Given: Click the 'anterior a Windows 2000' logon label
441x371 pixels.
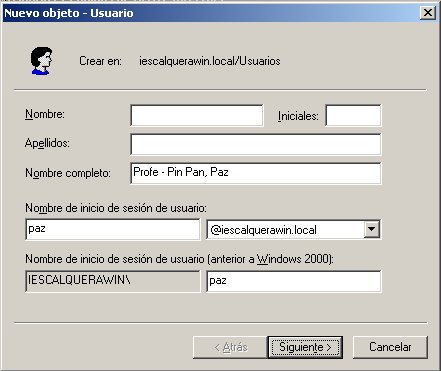Looking at the screenshot, I should click(179, 259).
